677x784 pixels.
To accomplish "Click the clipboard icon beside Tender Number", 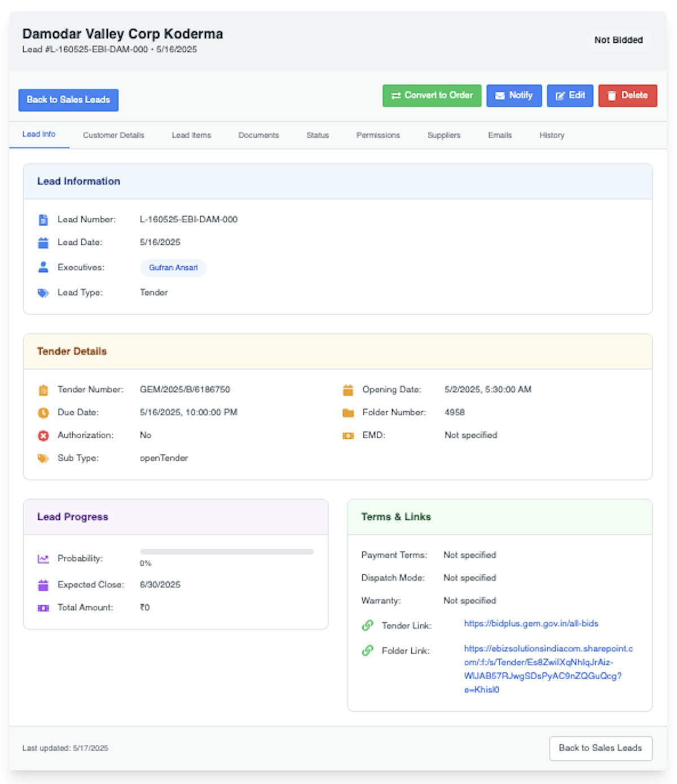I will [43, 390].
